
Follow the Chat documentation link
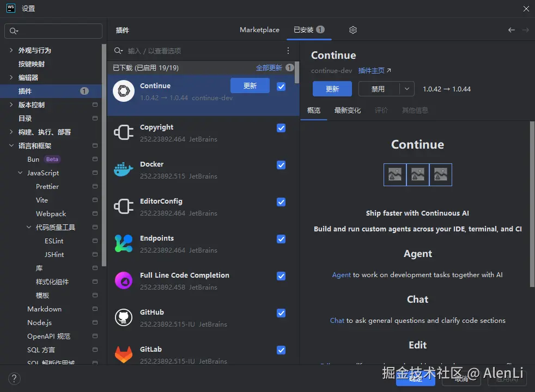337,321
